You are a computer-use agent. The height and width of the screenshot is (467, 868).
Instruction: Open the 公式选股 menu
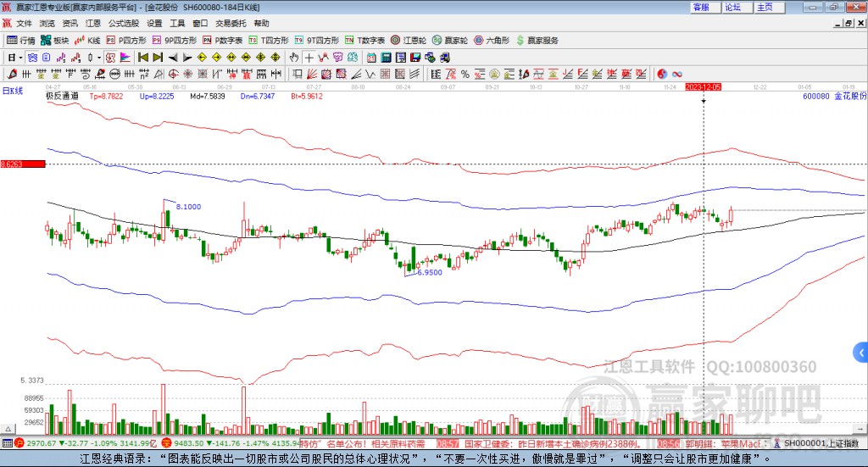point(123,23)
